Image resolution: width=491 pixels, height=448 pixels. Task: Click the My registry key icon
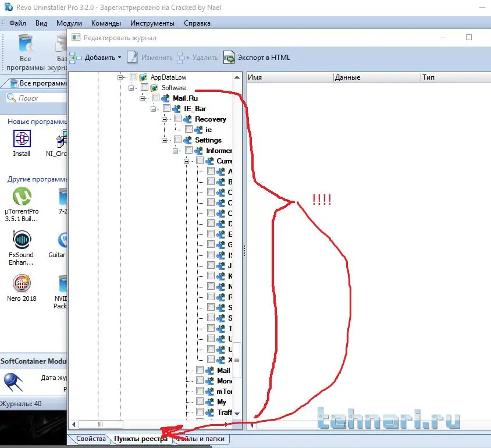tap(209, 401)
